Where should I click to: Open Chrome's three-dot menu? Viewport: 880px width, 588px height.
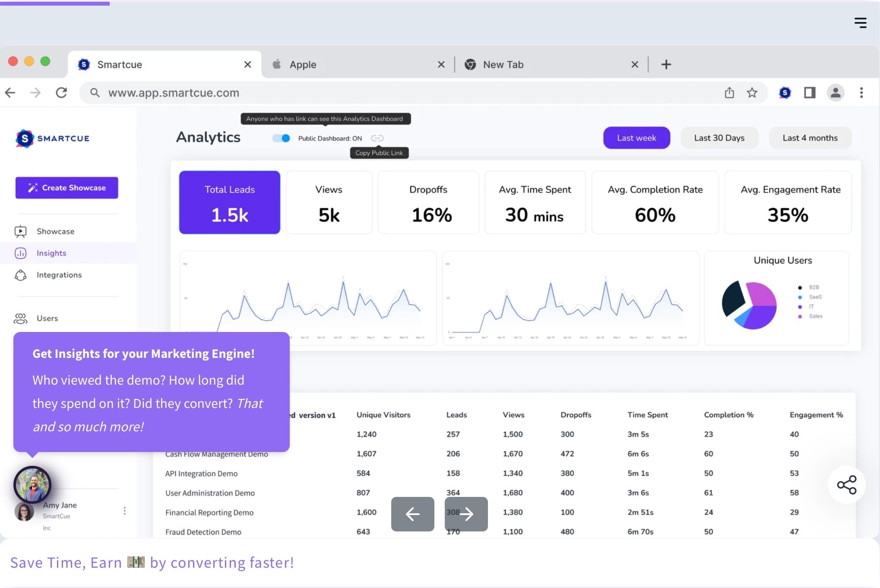[x=861, y=92]
